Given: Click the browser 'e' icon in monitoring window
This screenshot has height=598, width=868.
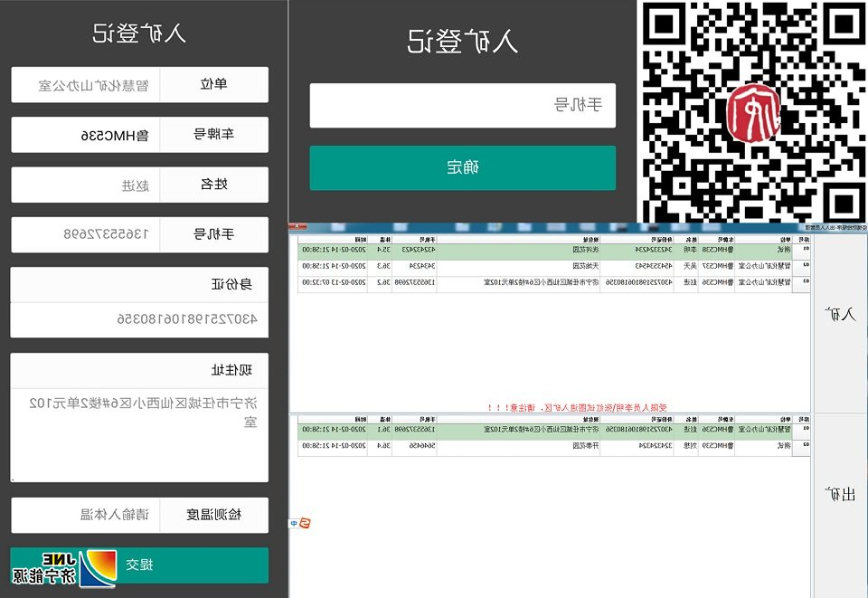Looking at the screenshot, I should [305, 521].
